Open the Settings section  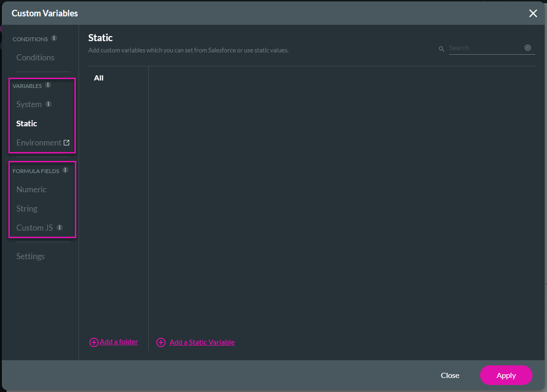pyautogui.click(x=30, y=256)
